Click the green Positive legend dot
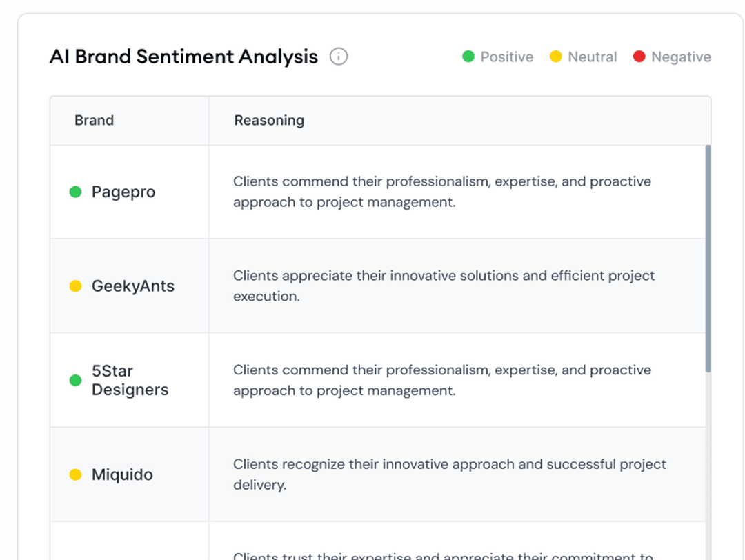Viewport: 745px width, 560px height. tap(468, 57)
